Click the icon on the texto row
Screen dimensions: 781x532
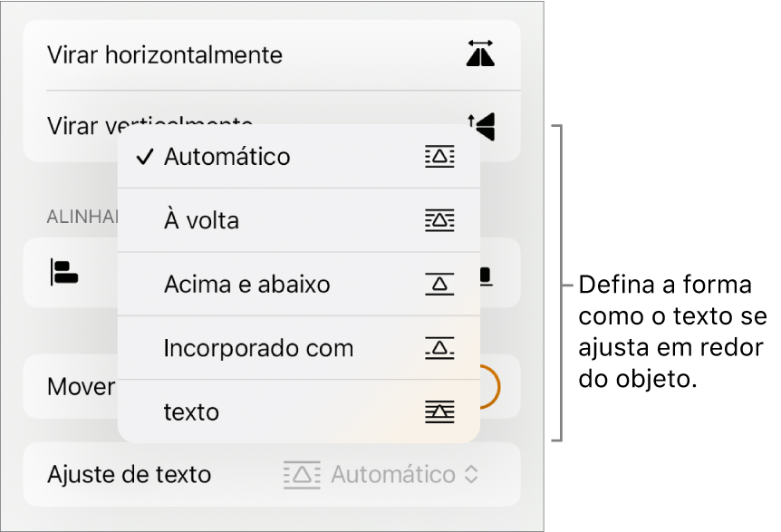point(440,412)
